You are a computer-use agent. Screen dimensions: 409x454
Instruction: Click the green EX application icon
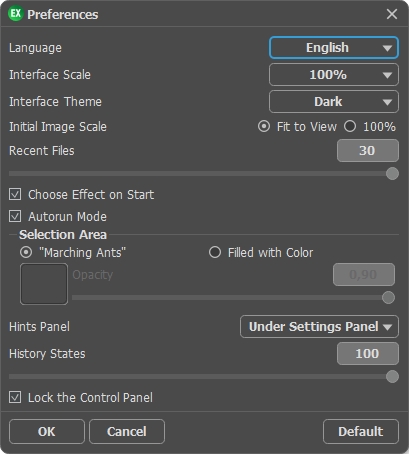(x=15, y=14)
